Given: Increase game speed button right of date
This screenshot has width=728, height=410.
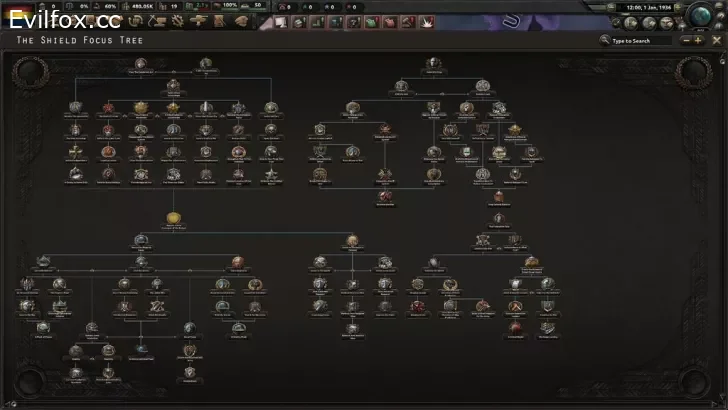Looking at the screenshot, I should 678,7.
